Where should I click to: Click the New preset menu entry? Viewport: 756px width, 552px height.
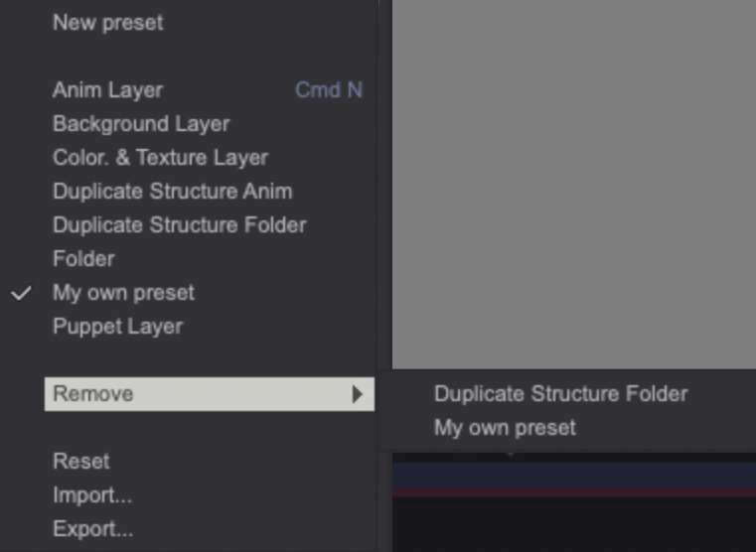coord(107,22)
